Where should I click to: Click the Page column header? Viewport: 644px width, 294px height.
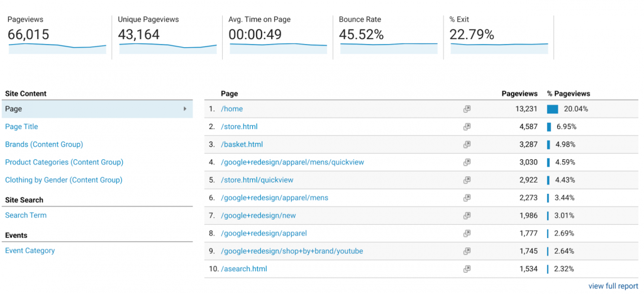pyautogui.click(x=229, y=93)
